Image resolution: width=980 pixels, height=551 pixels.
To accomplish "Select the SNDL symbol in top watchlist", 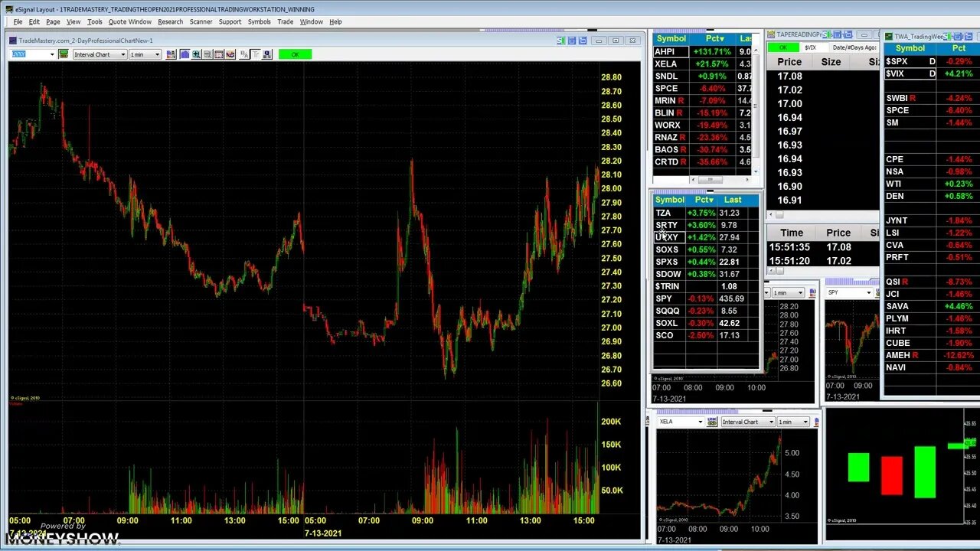I will (666, 76).
